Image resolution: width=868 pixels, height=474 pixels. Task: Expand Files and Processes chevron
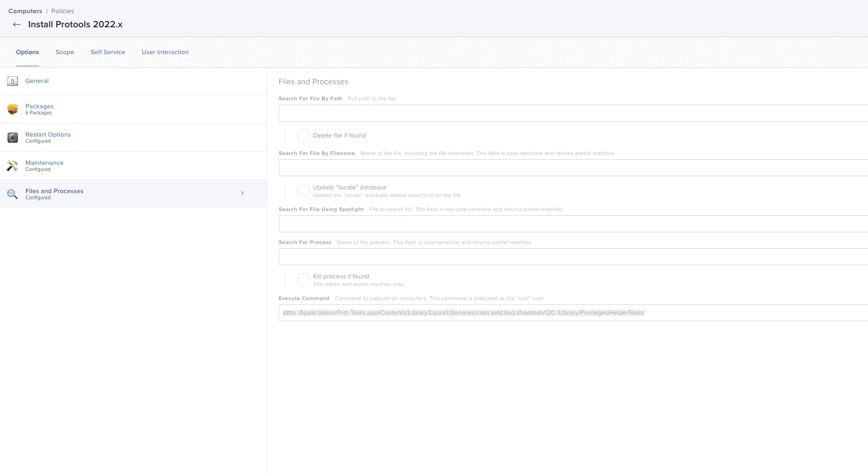click(242, 193)
